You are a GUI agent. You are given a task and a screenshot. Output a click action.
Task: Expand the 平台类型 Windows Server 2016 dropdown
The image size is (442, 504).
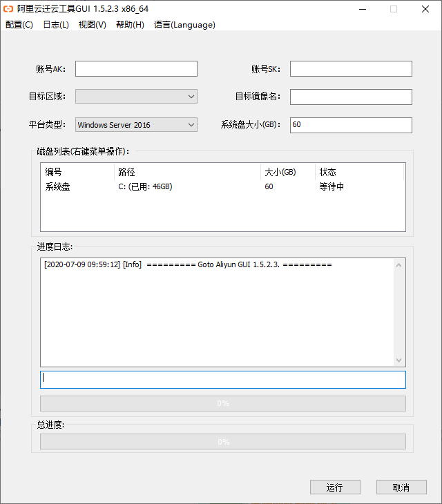136,125
